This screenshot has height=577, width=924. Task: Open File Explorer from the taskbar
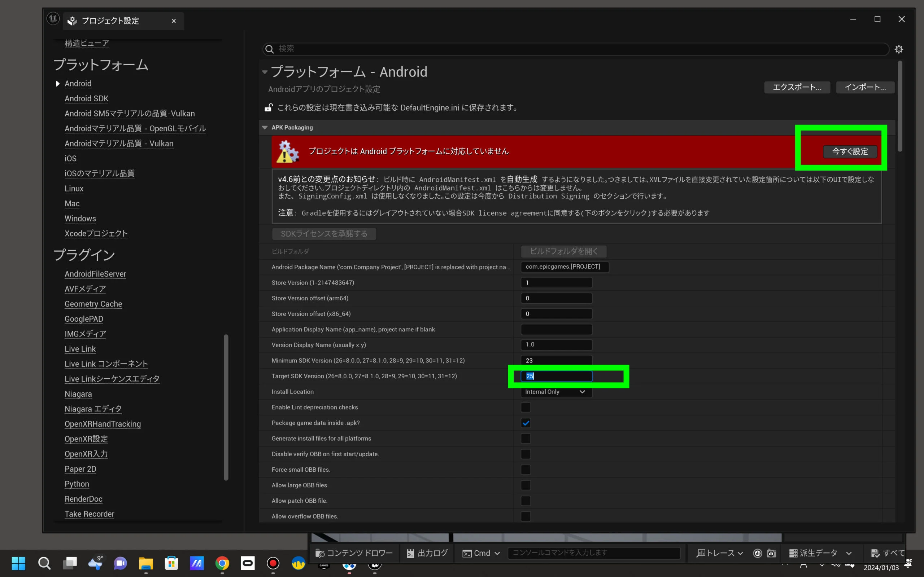(146, 563)
